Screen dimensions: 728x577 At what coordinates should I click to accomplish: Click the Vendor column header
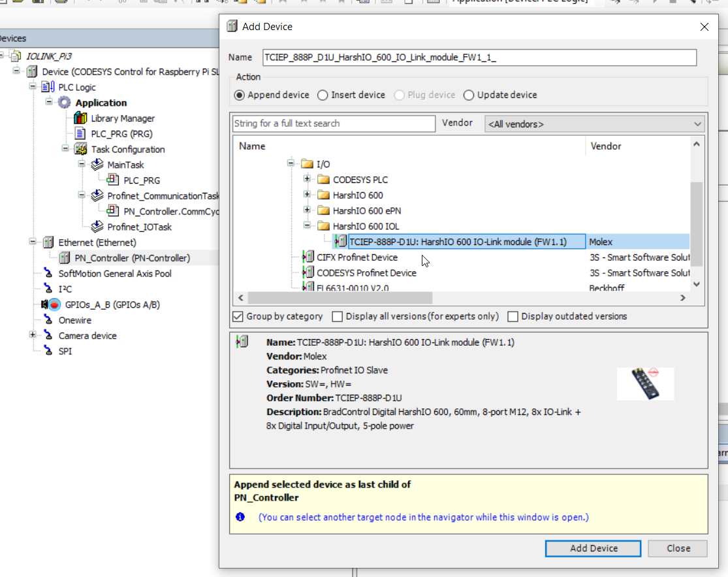point(637,146)
